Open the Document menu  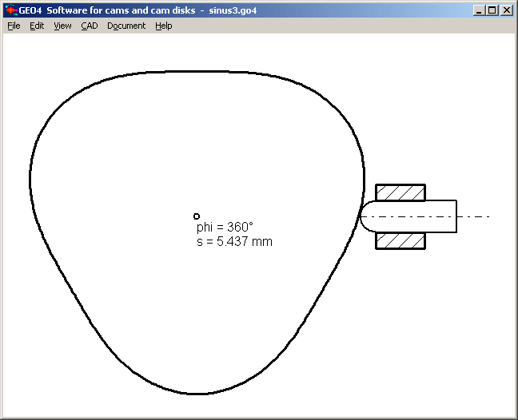[x=126, y=26]
